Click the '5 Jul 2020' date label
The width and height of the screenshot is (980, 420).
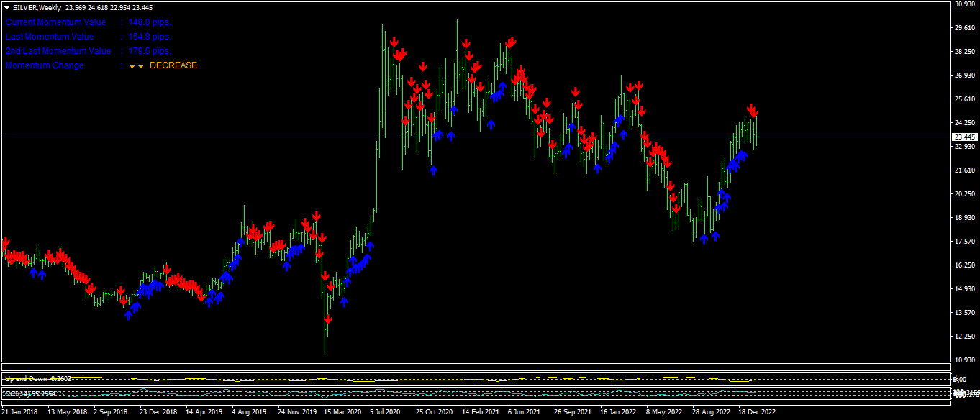click(386, 412)
